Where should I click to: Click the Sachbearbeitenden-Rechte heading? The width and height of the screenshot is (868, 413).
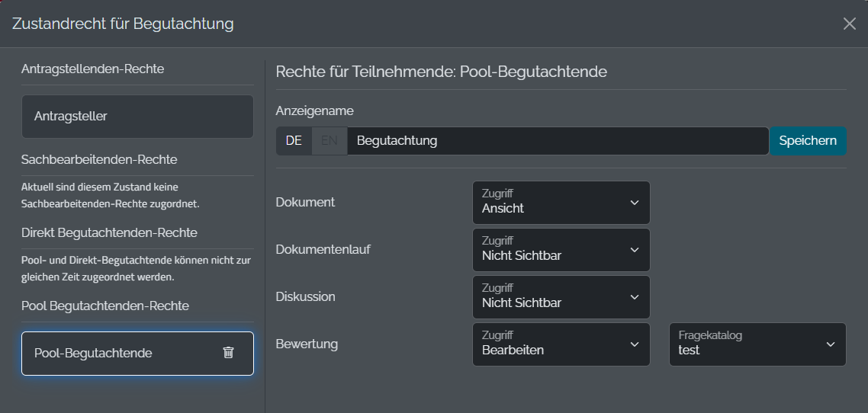[x=99, y=160]
